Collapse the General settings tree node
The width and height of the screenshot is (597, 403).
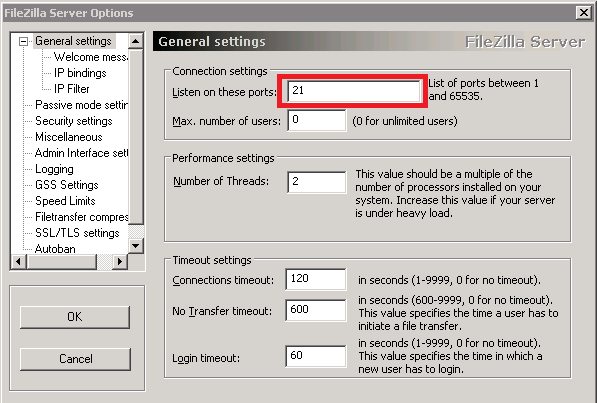pos(24,41)
